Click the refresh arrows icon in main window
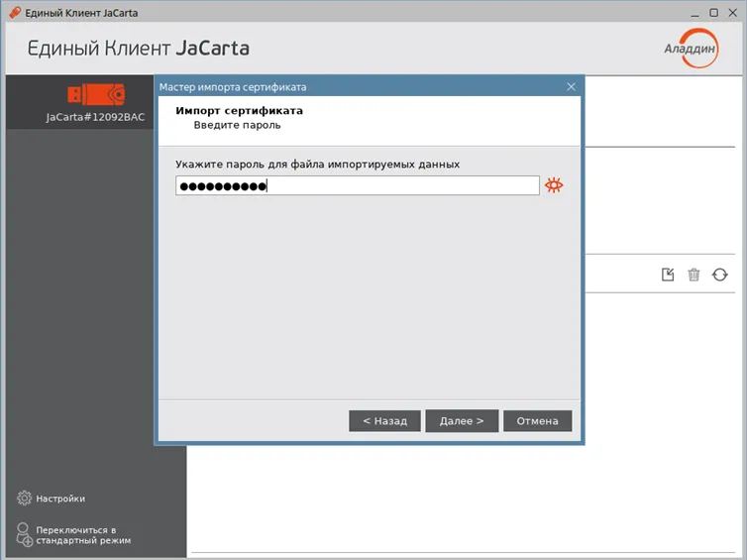Screen dimensions: 747x560 (720, 275)
